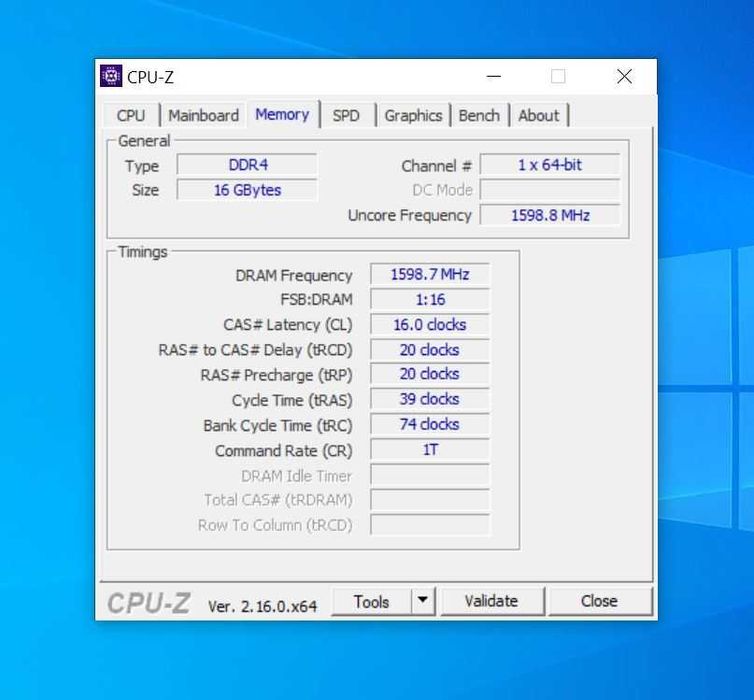
Task: Click the empty DRAM Idle Timer field
Action: (430, 475)
